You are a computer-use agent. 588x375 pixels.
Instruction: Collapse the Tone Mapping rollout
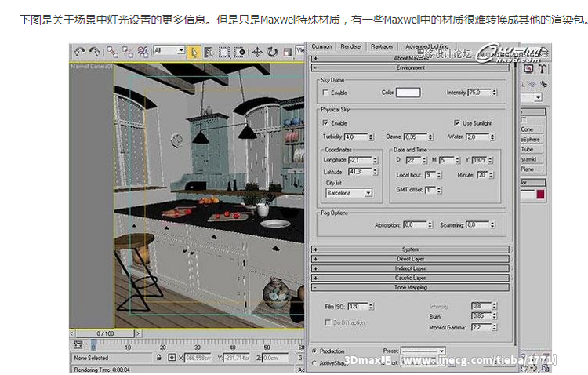coord(411,287)
